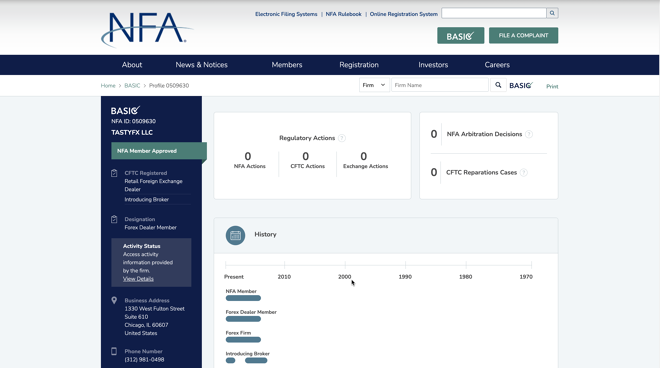Screen dimensions: 660x368
Task: Open the View Details activity link
Action: pos(138,279)
